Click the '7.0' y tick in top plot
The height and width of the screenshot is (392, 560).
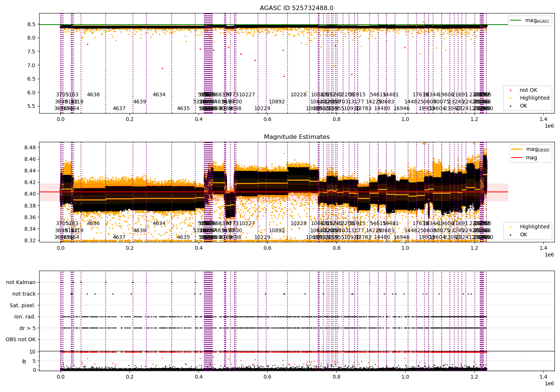[x=31, y=65]
